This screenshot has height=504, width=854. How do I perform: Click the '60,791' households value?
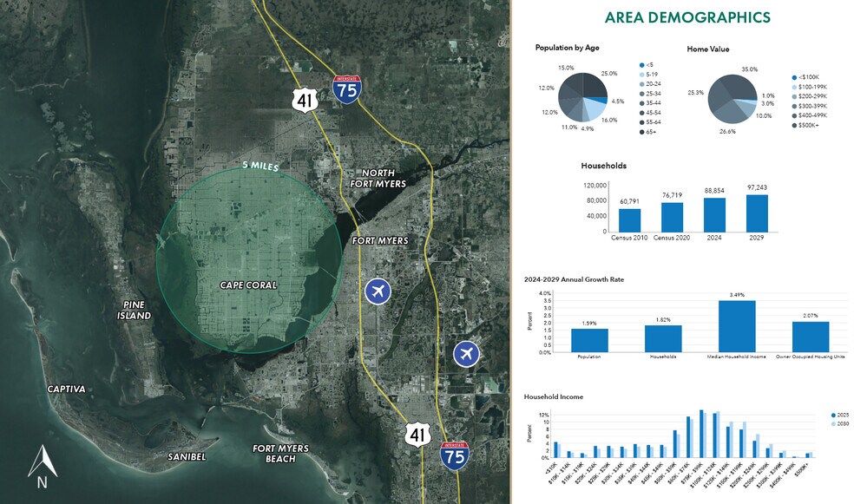pyautogui.click(x=629, y=201)
